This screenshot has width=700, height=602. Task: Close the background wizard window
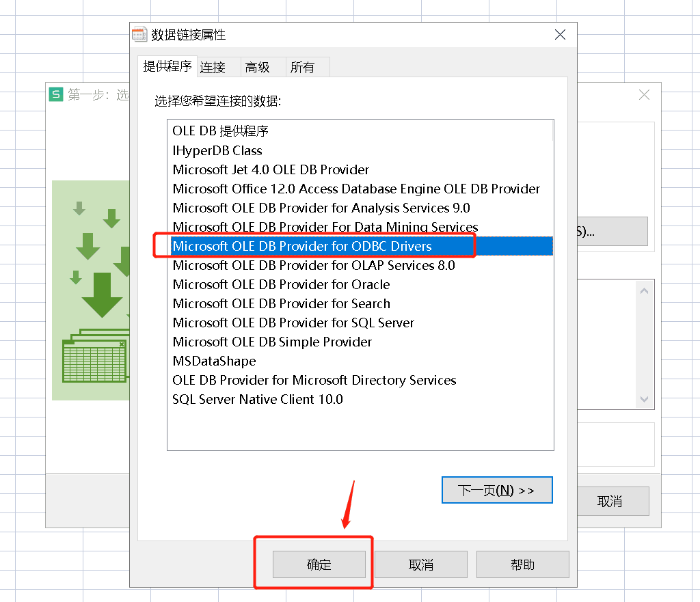[644, 94]
